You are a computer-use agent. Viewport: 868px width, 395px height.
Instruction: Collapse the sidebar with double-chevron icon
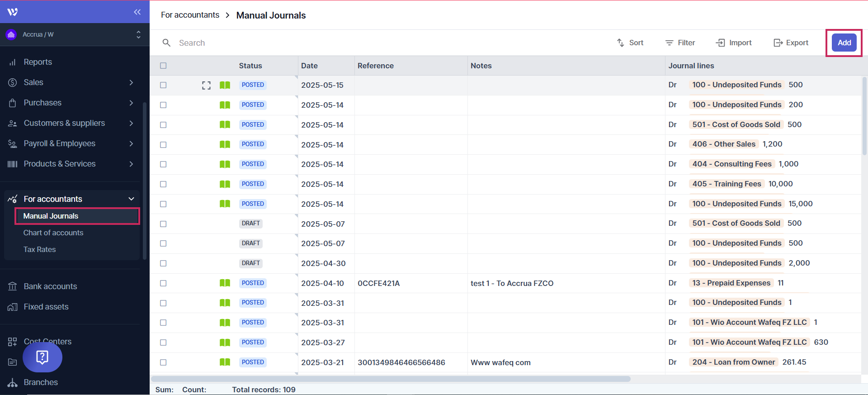(137, 12)
